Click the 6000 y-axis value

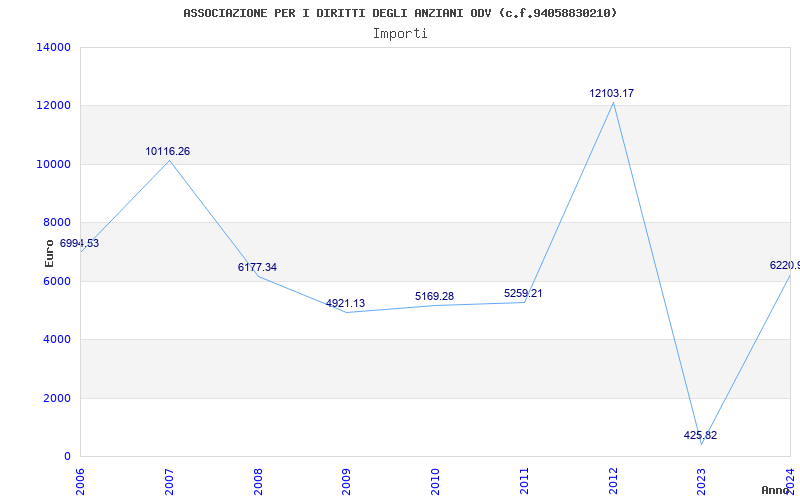coord(56,281)
